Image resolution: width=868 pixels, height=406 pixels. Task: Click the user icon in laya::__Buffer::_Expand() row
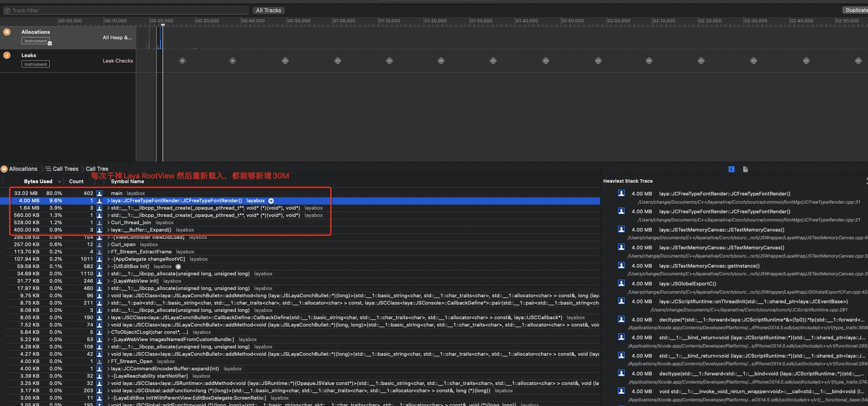pos(99,230)
